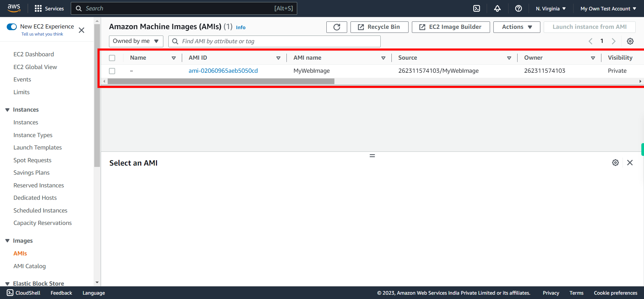644x299 pixels.
Task: Open the Services grid menu
Action: click(49, 8)
